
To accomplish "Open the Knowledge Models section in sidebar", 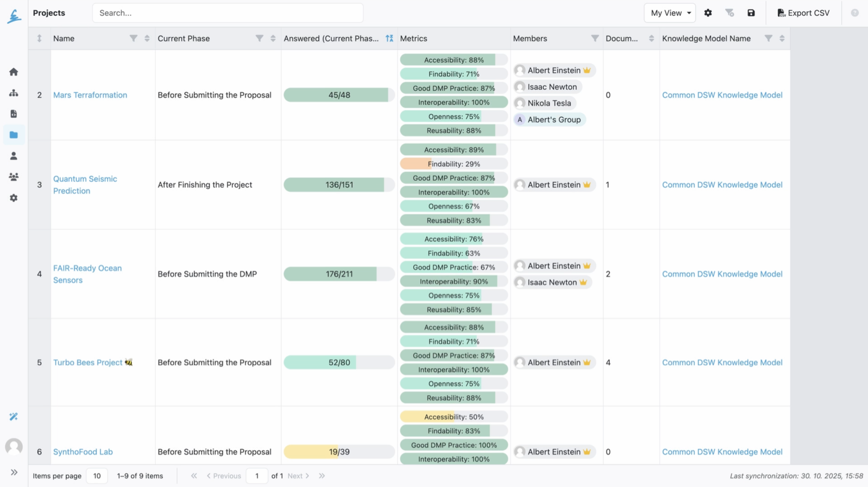I will tap(13, 92).
